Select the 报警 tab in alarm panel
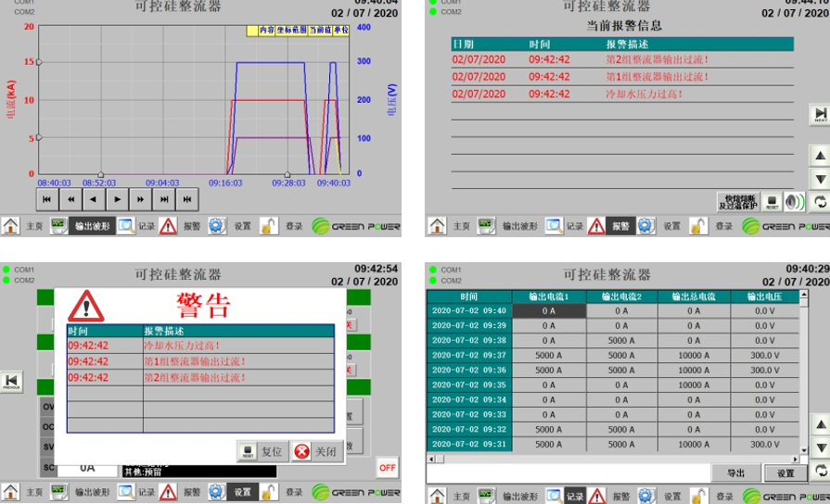The width and height of the screenshot is (830, 504). click(619, 226)
